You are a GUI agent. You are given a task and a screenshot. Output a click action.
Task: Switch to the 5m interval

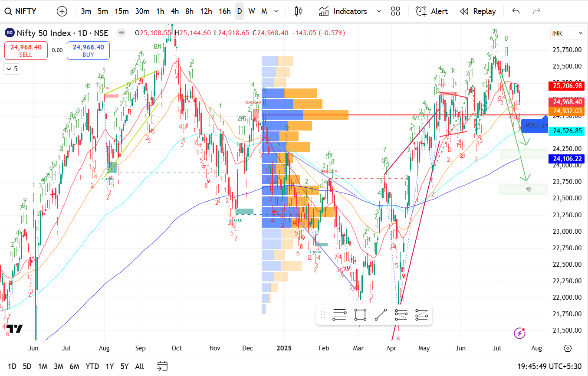tap(103, 11)
